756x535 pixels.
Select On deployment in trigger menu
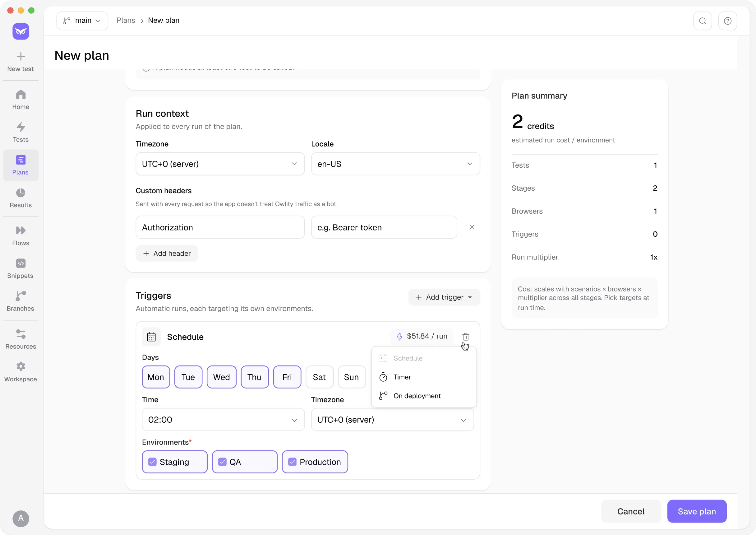pos(424,396)
